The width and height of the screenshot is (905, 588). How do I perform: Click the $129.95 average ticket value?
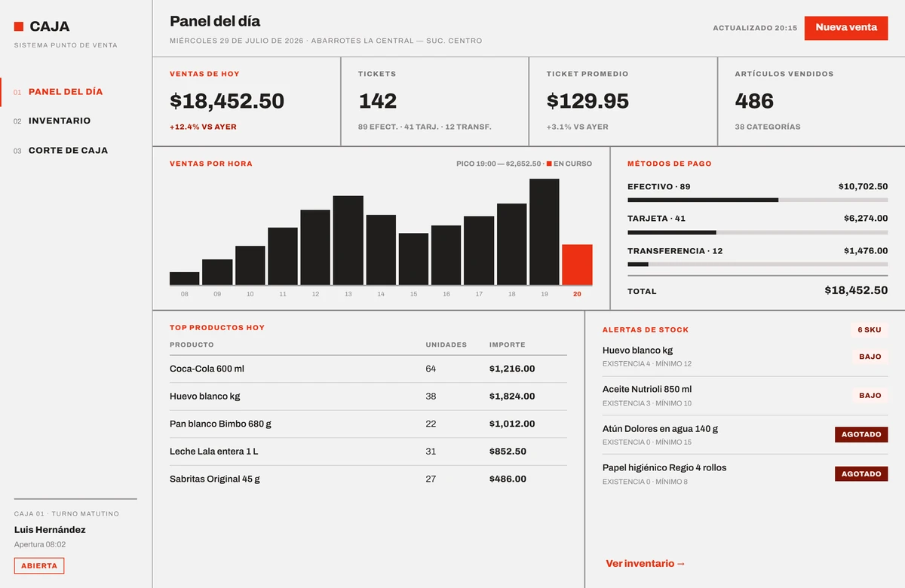point(587,101)
